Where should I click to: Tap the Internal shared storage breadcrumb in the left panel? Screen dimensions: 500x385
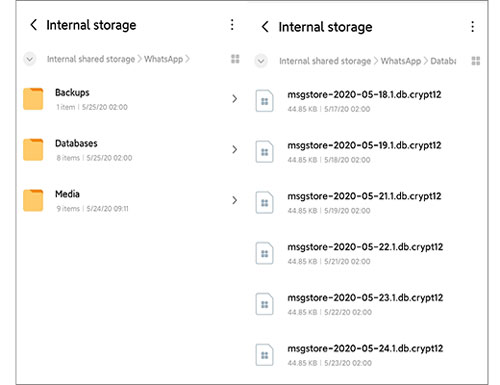point(91,59)
